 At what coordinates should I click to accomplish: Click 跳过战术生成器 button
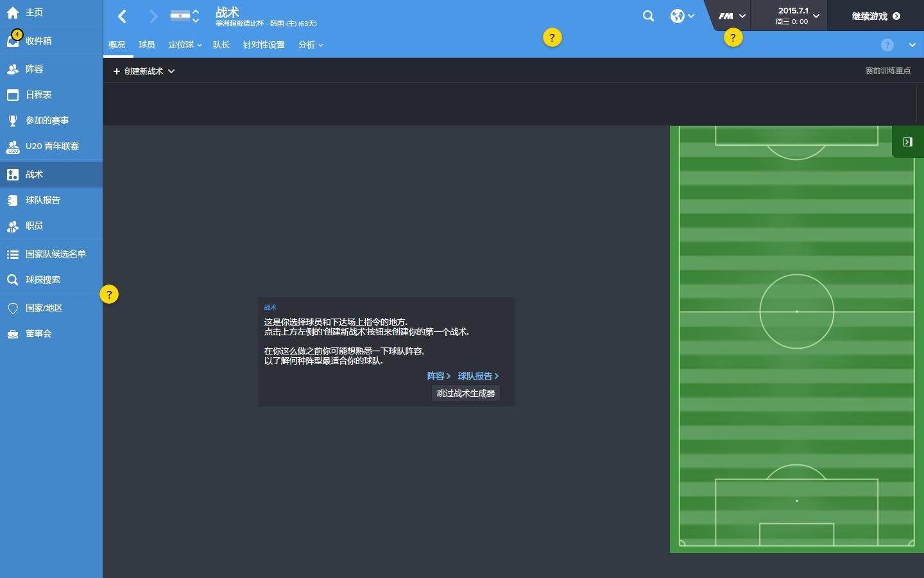[466, 393]
